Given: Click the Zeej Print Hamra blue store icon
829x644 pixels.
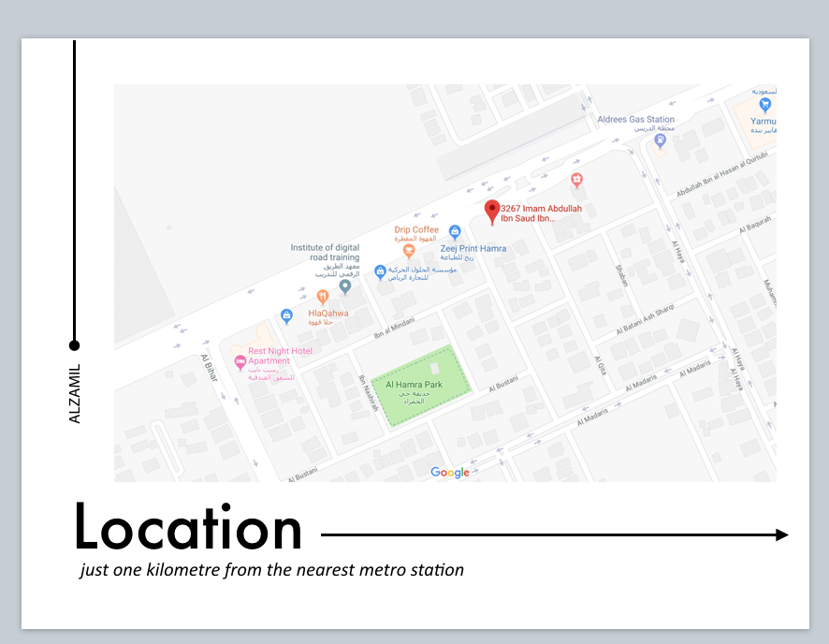Looking at the screenshot, I should click(x=455, y=231).
